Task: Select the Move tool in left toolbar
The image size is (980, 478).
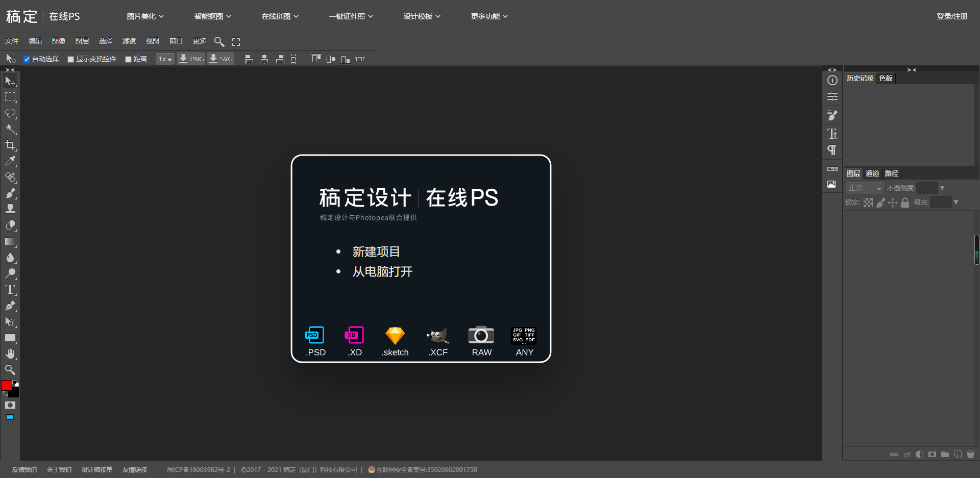Action: click(x=10, y=81)
